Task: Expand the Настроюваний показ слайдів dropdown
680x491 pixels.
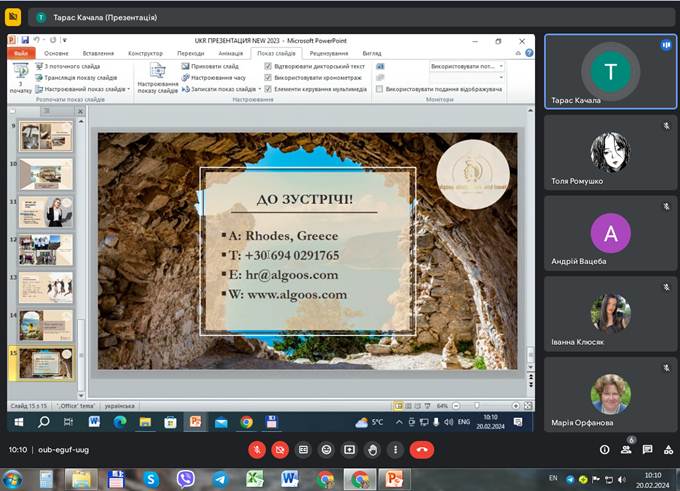Action: tap(130, 89)
